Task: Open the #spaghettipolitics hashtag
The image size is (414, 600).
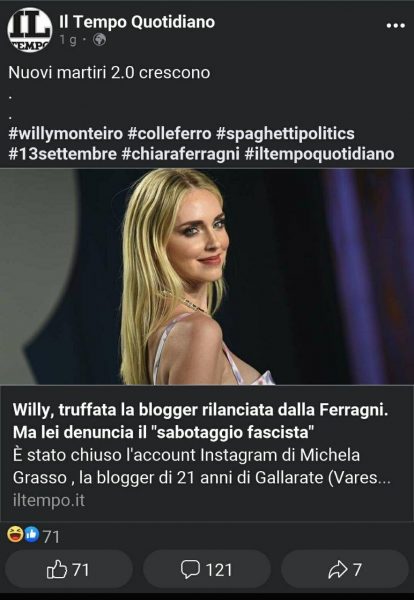Action: [285, 134]
